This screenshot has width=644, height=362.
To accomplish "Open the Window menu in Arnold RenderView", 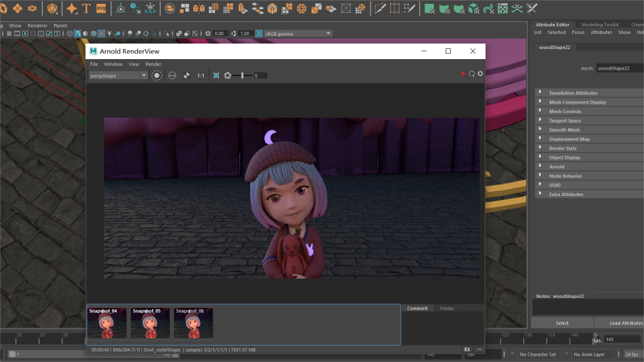I will [x=113, y=64].
